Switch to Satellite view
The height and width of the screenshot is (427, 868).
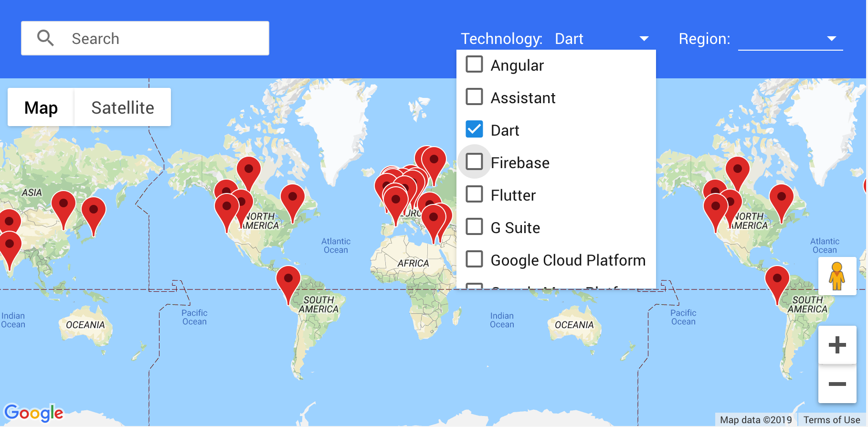click(x=123, y=107)
